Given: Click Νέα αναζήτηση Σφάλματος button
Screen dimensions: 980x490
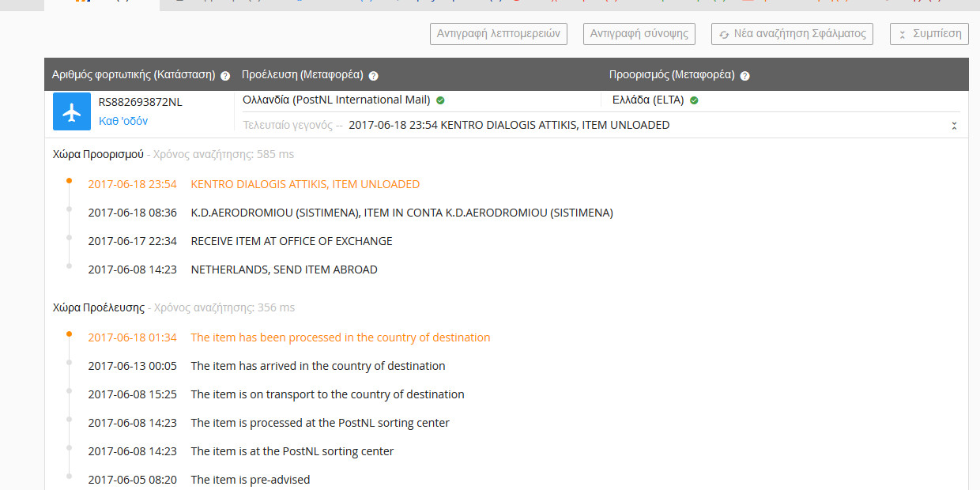Looking at the screenshot, I should 792,34.
